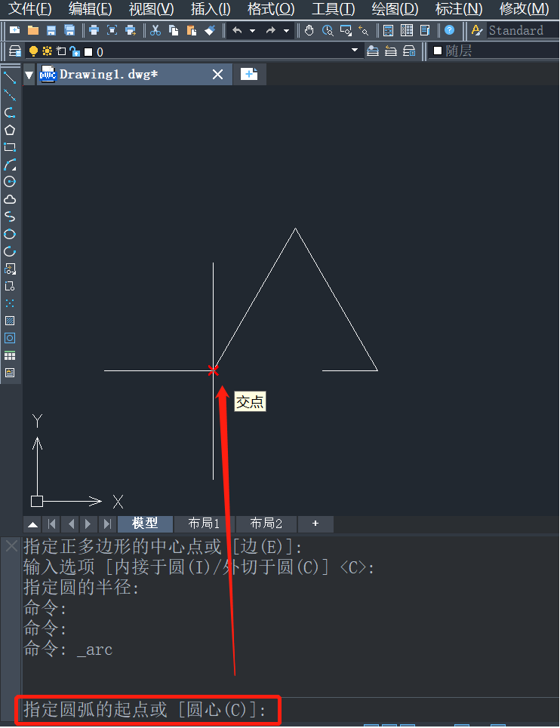The image size is (560, 728).
Task: Open a new drawing tab button
Action: click(249, 74)
